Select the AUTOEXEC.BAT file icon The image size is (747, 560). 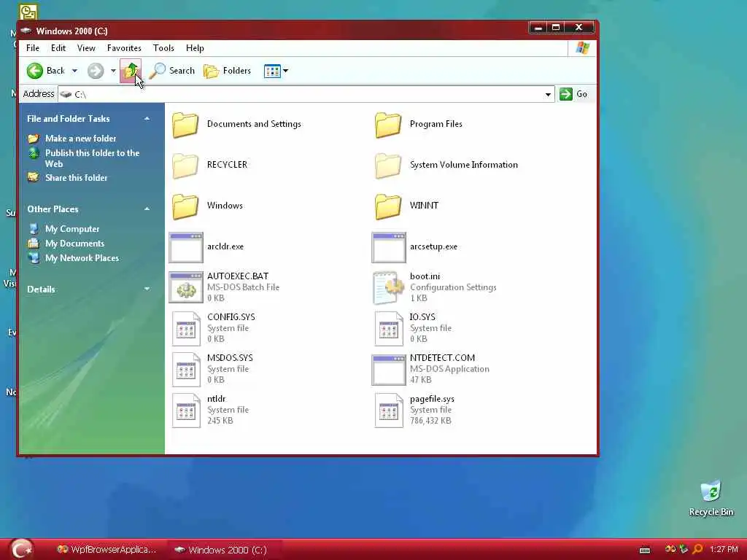pyautogui.click(x=186, y=287)
